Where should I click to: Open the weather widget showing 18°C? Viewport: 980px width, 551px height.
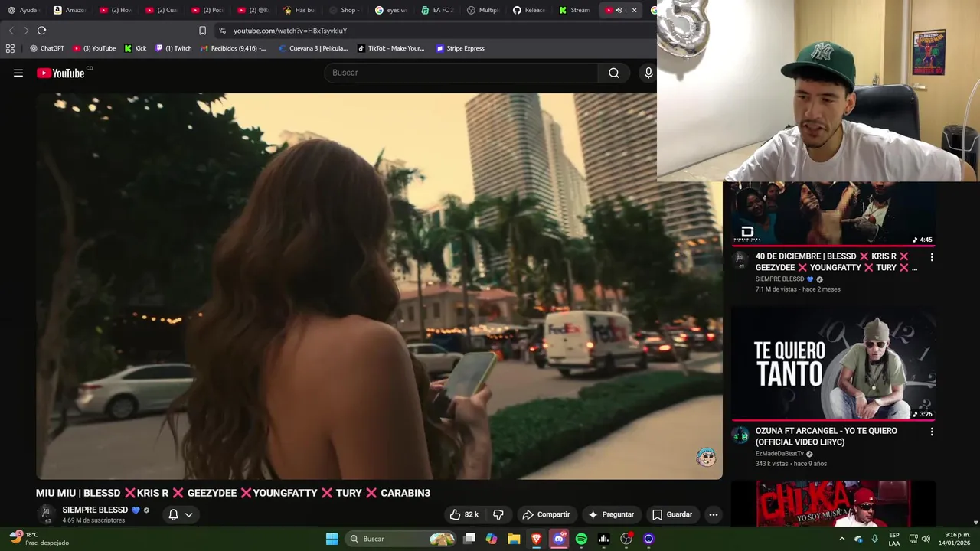[40, 539]
